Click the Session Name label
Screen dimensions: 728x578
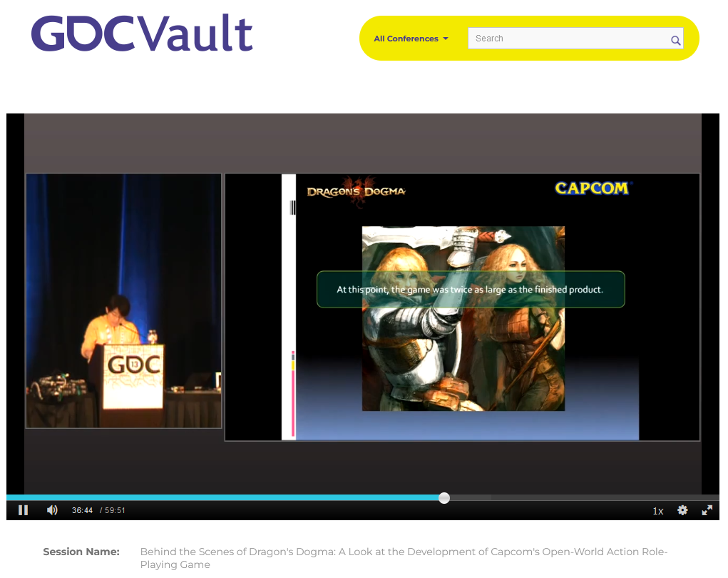tap(81, 552)
